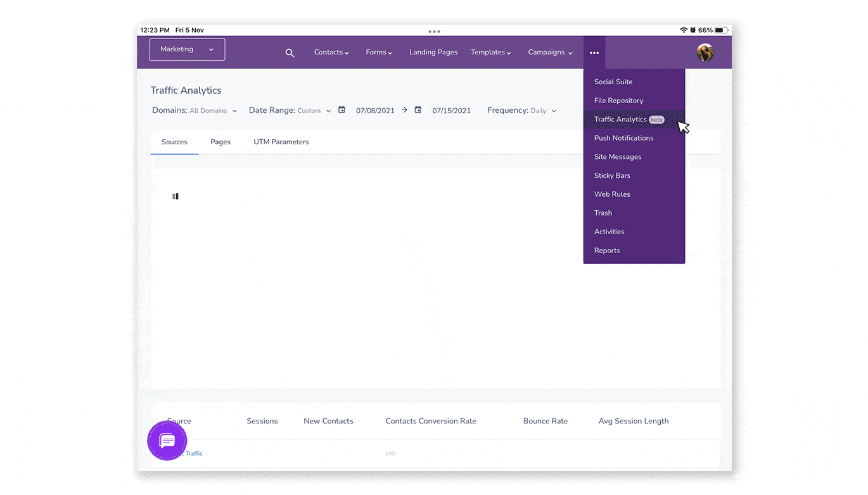Edit the start date 07/08/2021

(375, 110)
